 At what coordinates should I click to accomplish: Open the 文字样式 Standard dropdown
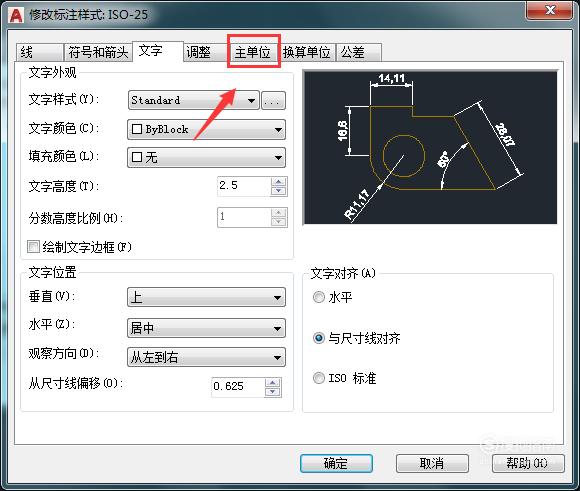(x=194, y=100)
